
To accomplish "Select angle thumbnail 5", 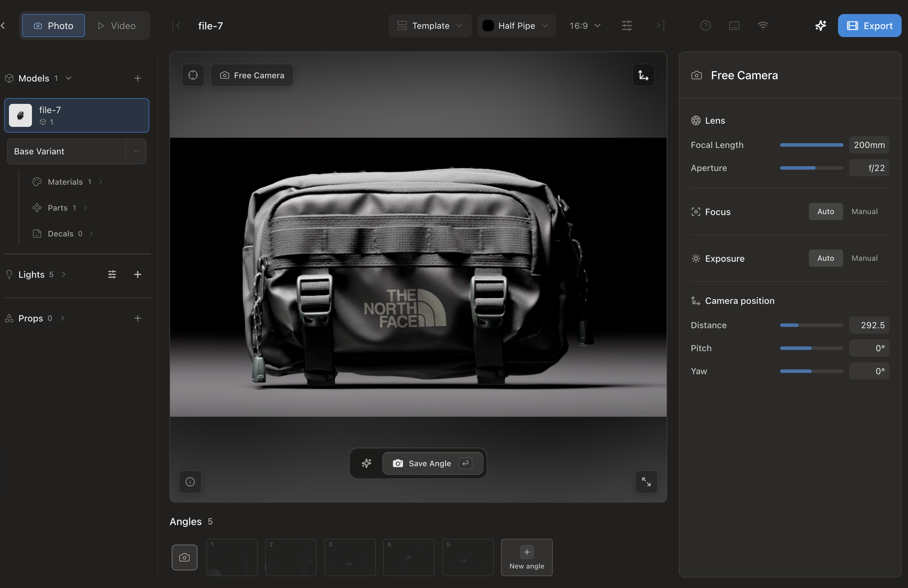I will coord(468,557).
